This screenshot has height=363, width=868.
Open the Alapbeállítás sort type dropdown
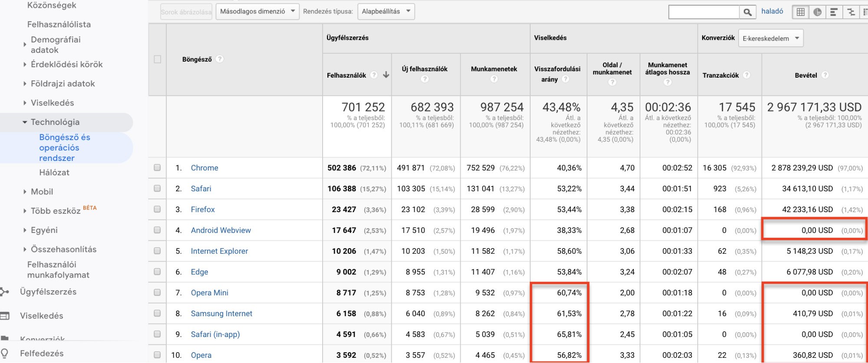tap(386, 12)
